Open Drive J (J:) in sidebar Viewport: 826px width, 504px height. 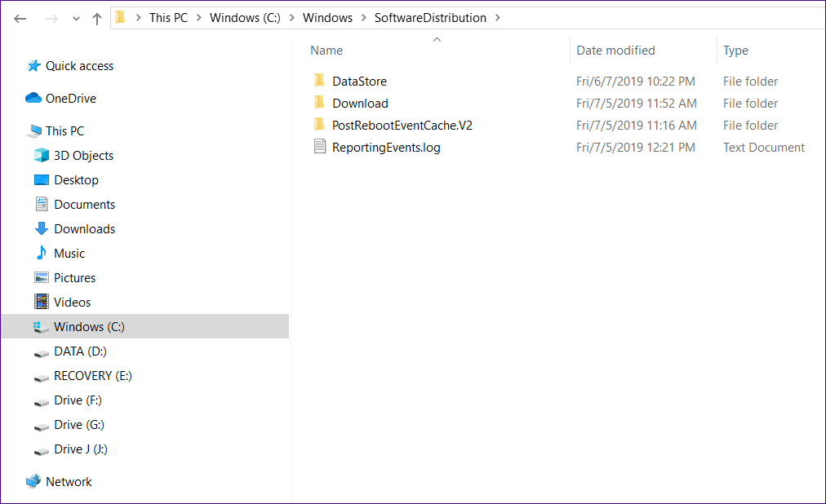point(81,449)
